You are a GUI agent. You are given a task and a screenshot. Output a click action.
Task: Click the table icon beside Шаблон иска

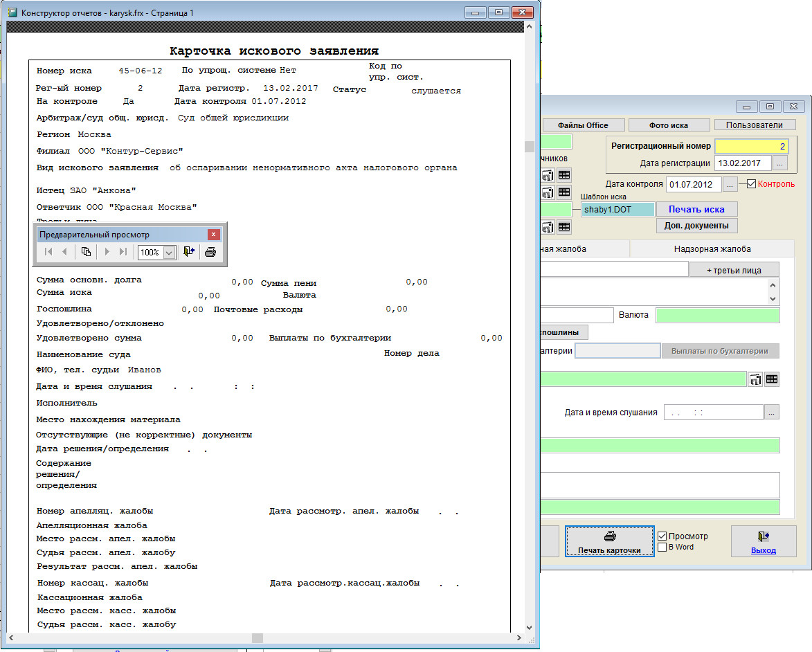coord(564,226)
